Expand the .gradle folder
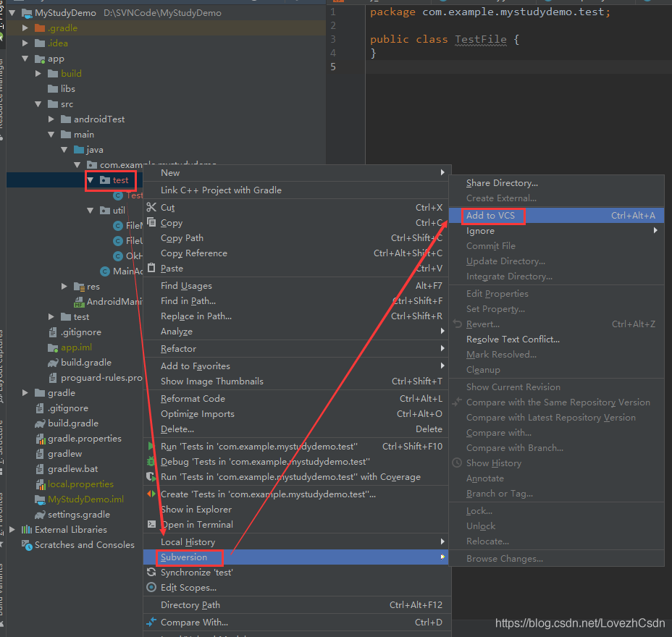This screenshot has width=672, height=637. pyautogui.click(x=25, y=28)
